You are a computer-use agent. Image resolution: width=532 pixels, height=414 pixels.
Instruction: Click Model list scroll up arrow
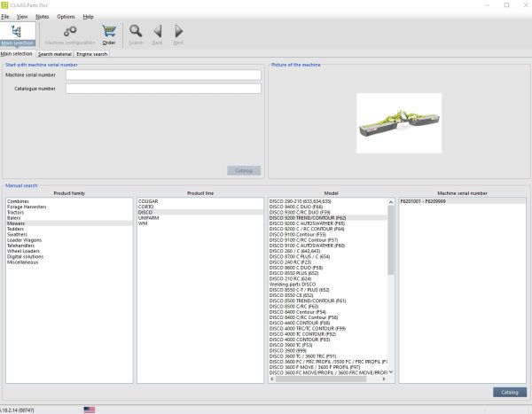[390, 201]
